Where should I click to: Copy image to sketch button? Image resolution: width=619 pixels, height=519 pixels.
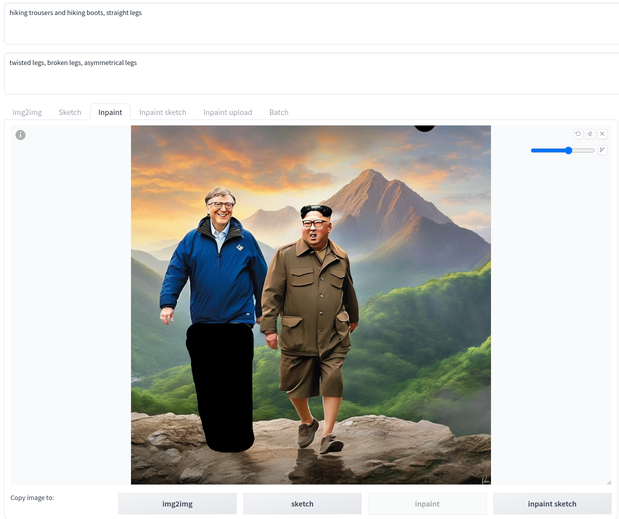point(302,504)
